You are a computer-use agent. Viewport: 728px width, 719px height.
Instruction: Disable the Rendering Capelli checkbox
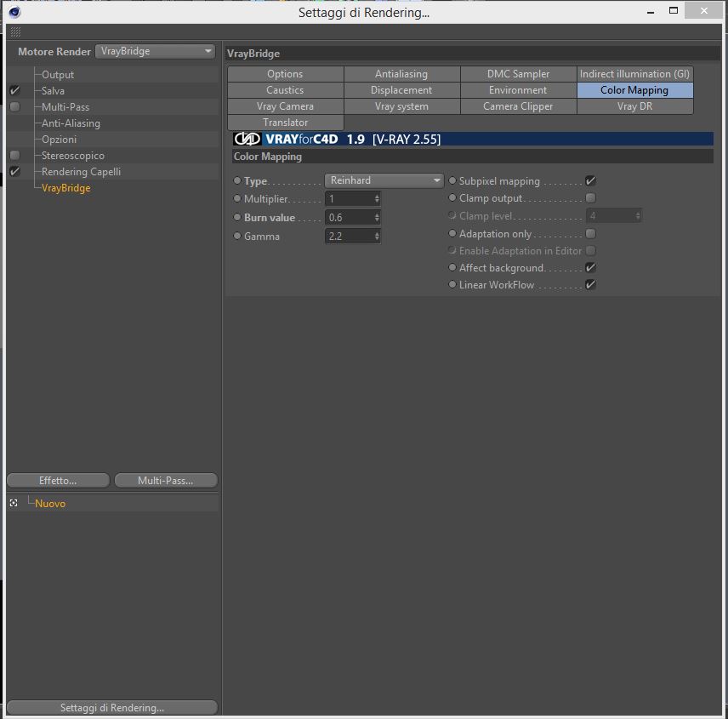click(14, 171)
